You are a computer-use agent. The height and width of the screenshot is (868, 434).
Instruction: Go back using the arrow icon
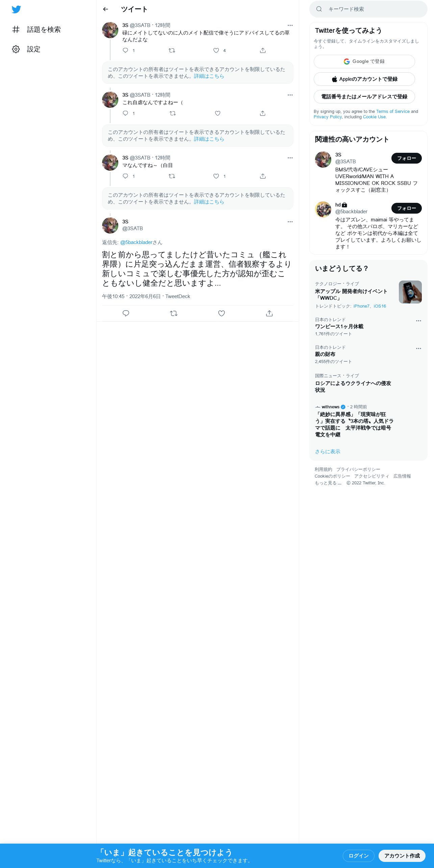(105, 9)
